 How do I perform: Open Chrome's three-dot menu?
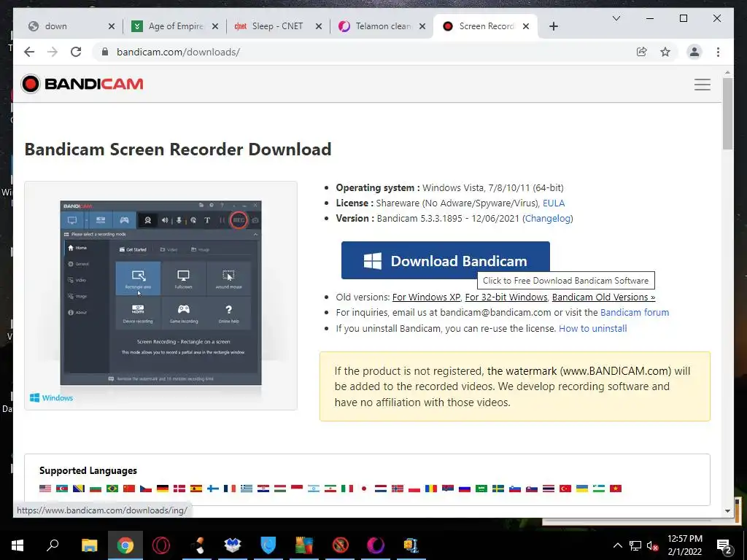coord(718,52)
